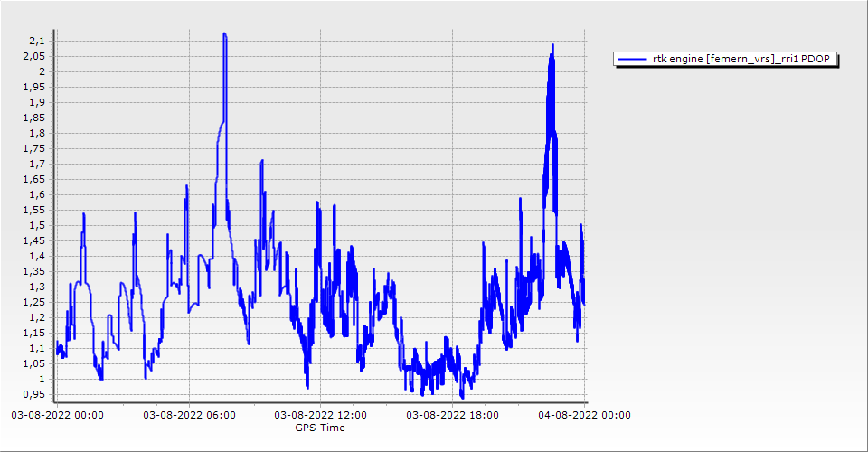Select the '03-08-2022 00:00' x-axis label

(57, 415)
